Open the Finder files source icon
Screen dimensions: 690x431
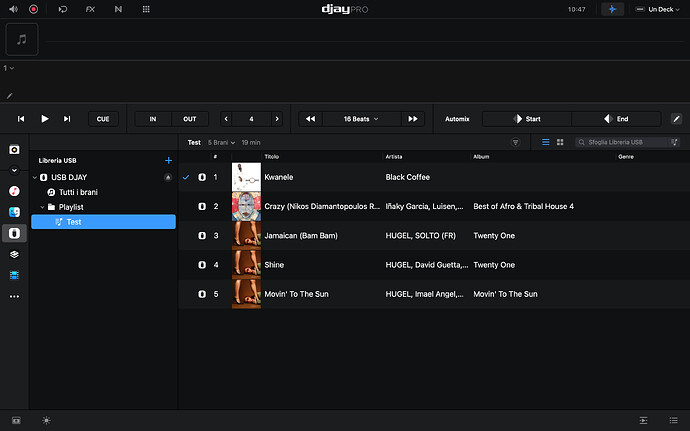(x=14, y=212)
